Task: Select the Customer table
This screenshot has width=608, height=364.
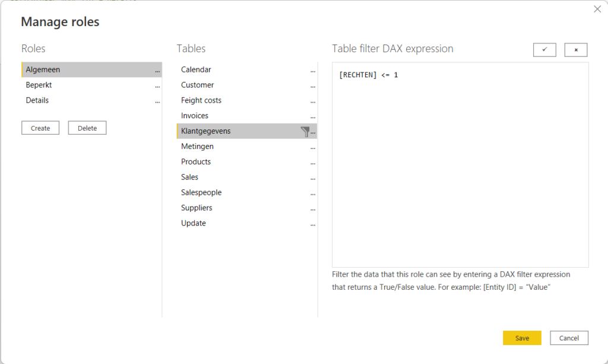Action: pos(198,85)
